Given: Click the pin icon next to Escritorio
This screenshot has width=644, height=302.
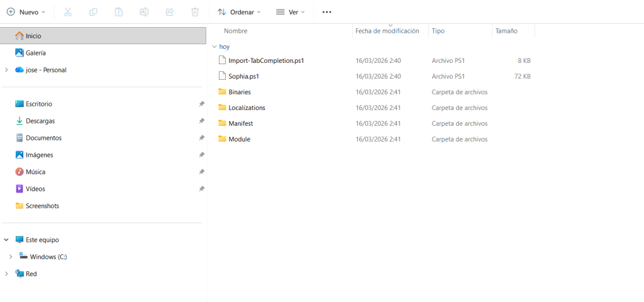Looking at the screenshot, I should (x=201, y=104).
